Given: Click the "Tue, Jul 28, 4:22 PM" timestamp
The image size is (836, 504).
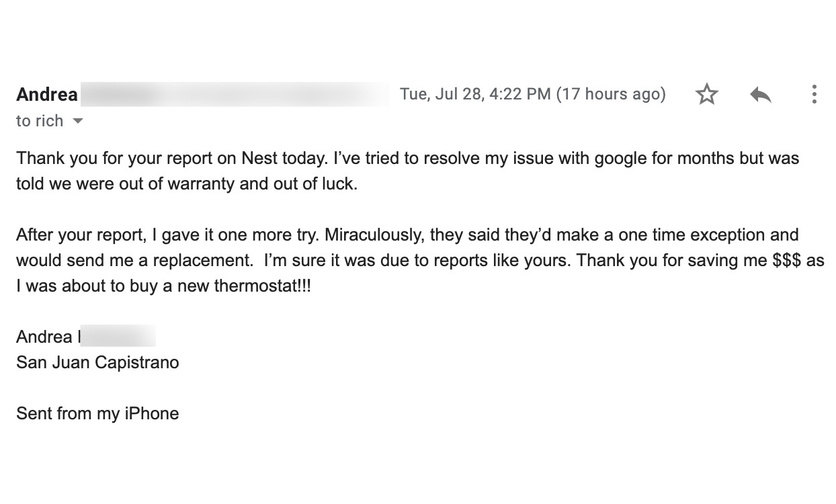Looking at the screenshot, I should [474, 94].
